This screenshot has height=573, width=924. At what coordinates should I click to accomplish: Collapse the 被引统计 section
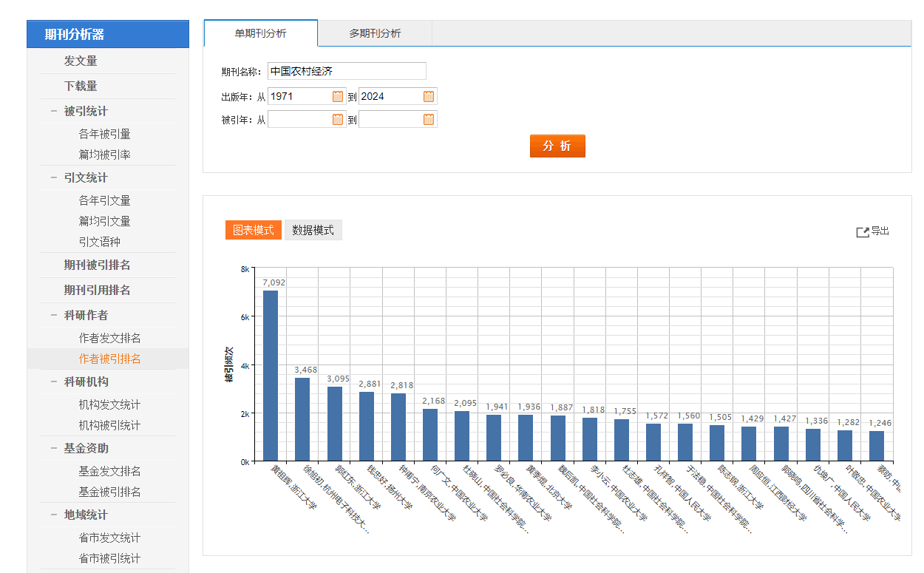[x=54, y=111]
